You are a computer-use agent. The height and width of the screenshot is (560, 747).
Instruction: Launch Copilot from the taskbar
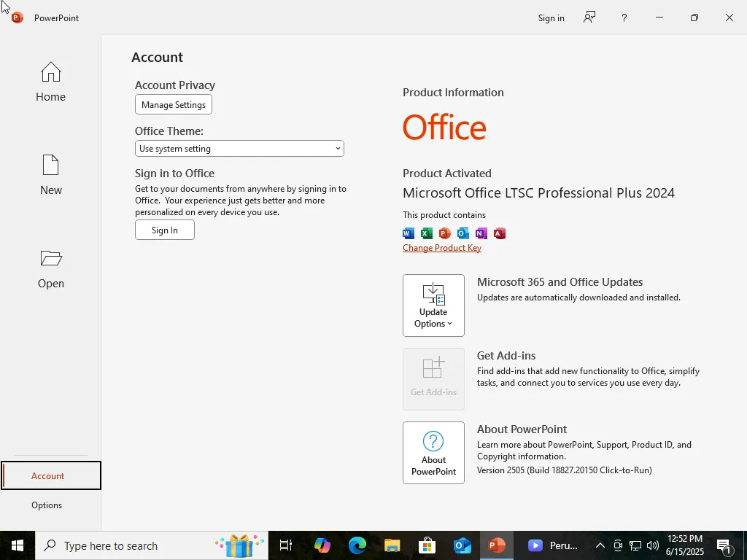point(322,545)
